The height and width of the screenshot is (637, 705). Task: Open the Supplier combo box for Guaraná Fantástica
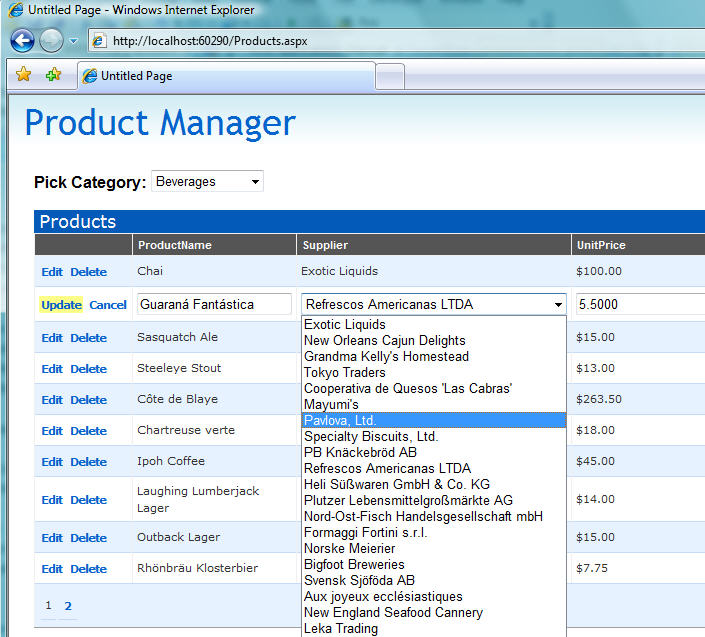(x=434, y=304)
